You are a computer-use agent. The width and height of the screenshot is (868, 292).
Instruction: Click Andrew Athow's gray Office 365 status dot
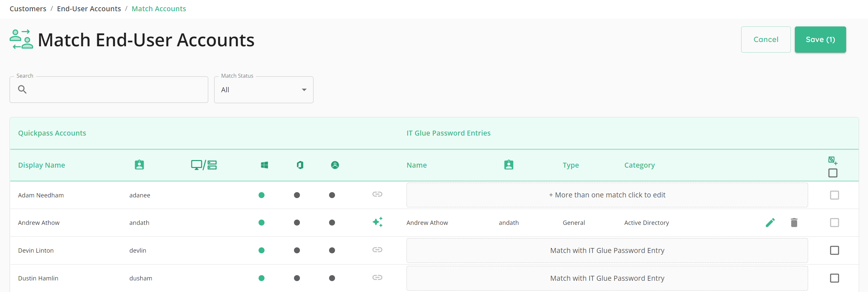point(297,223)
